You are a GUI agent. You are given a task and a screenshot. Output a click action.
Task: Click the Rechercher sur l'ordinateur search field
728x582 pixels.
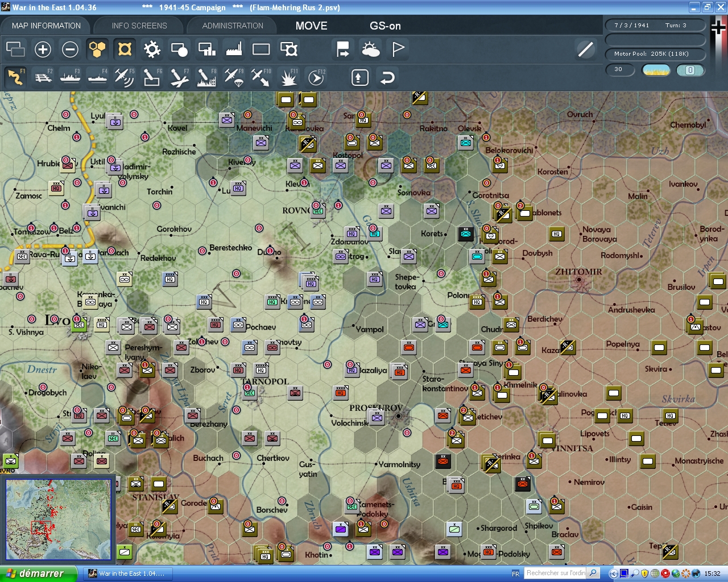point(555,573)
